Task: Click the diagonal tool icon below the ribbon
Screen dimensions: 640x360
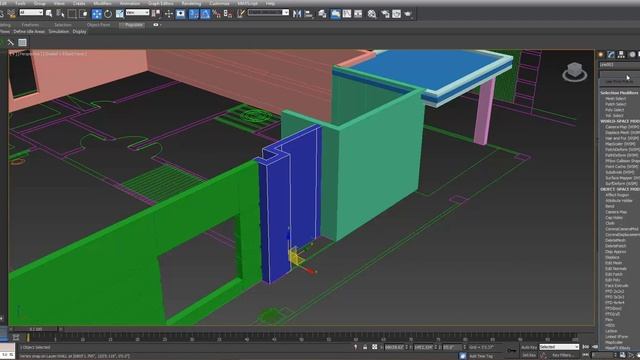Action: click(11, 42)
